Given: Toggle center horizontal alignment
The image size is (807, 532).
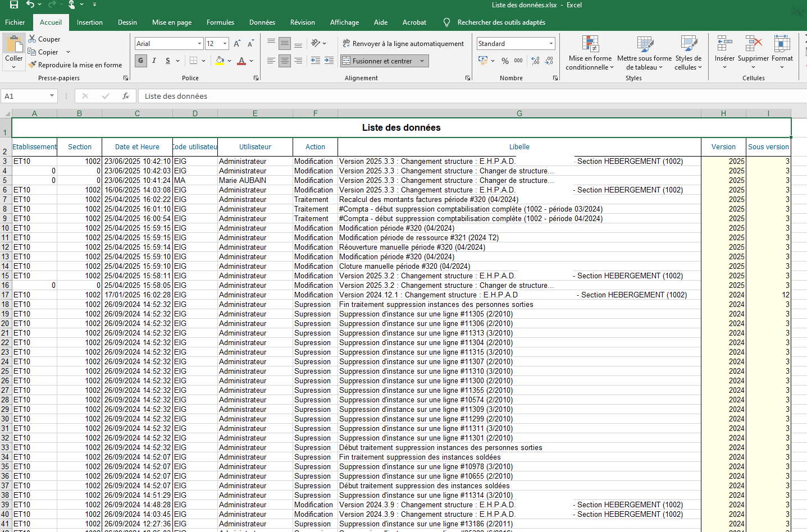Looking at the screenshot, I should (285, 61).
